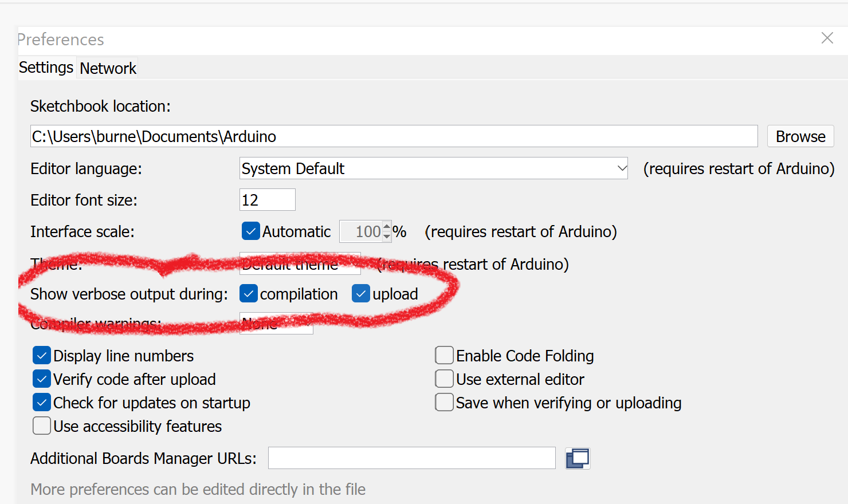Screen dimensions: 848x504
Task: Close the Preferences dialog
Action: coord(827,38)
